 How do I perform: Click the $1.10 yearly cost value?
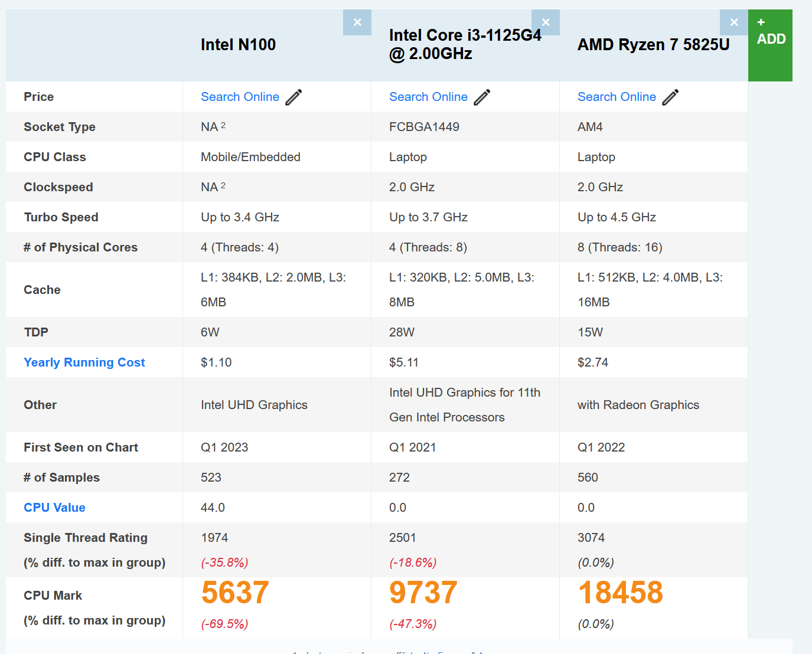pos(216,362)
